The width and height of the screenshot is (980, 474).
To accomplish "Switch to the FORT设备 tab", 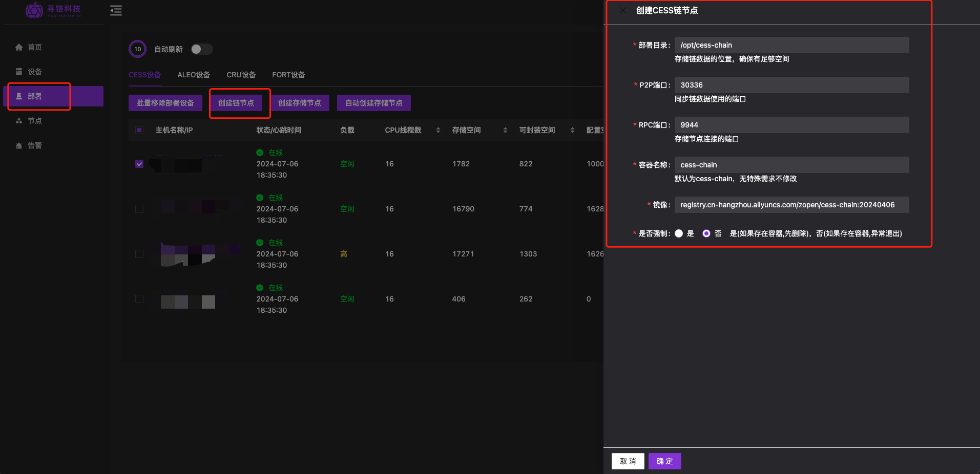I will (x=288, y=75).
